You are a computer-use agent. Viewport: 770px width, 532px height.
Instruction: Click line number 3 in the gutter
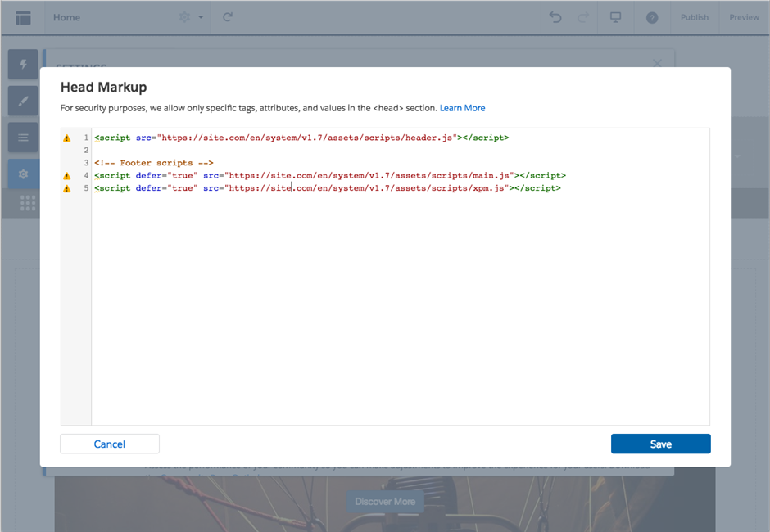tap(86, 163)
